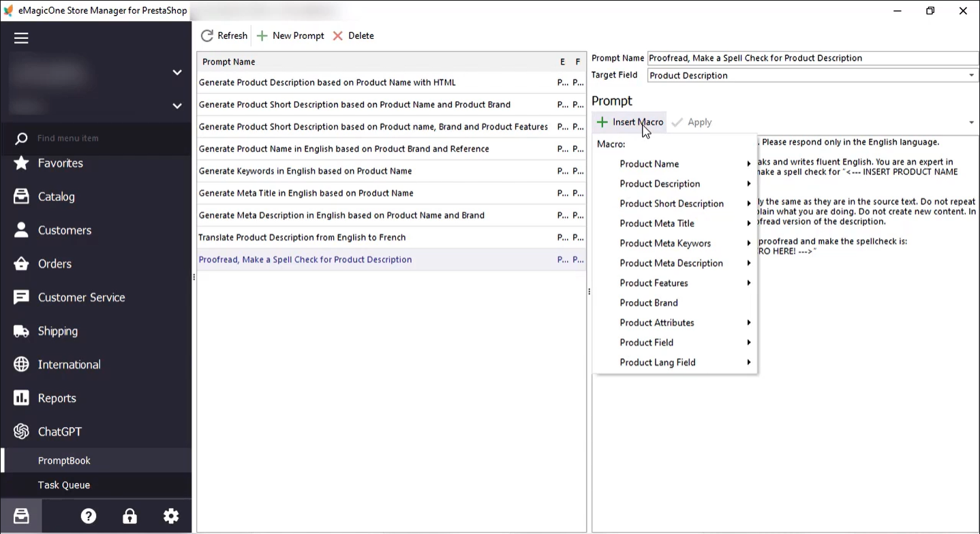Image resolution: width=980 pixels, height=534 pixels.
Task: Expand the Product Description macro submenu
Action: click(660, 183)
